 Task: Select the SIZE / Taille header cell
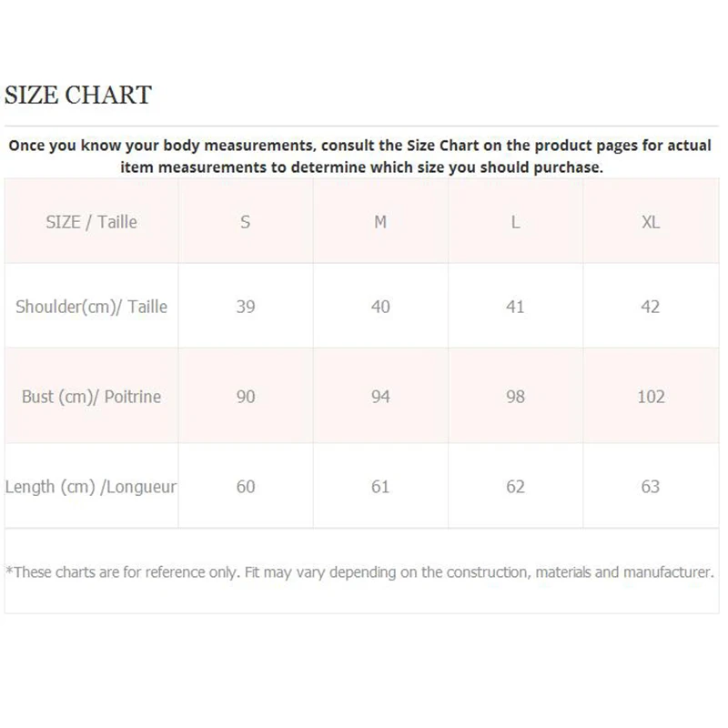click(x=91, y=222)
